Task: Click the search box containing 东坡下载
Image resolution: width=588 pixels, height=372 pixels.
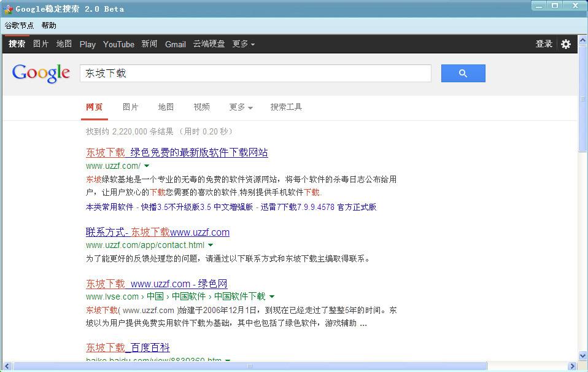Action: tap(255, 73)
